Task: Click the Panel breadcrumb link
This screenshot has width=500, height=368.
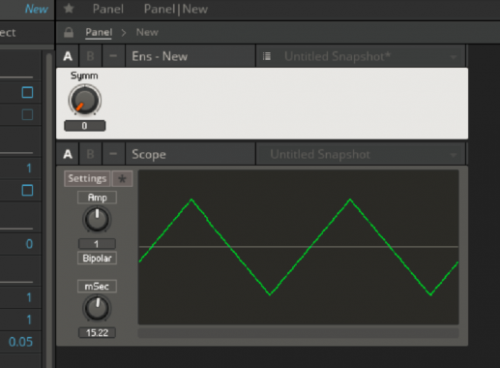Action: (99, 33)
